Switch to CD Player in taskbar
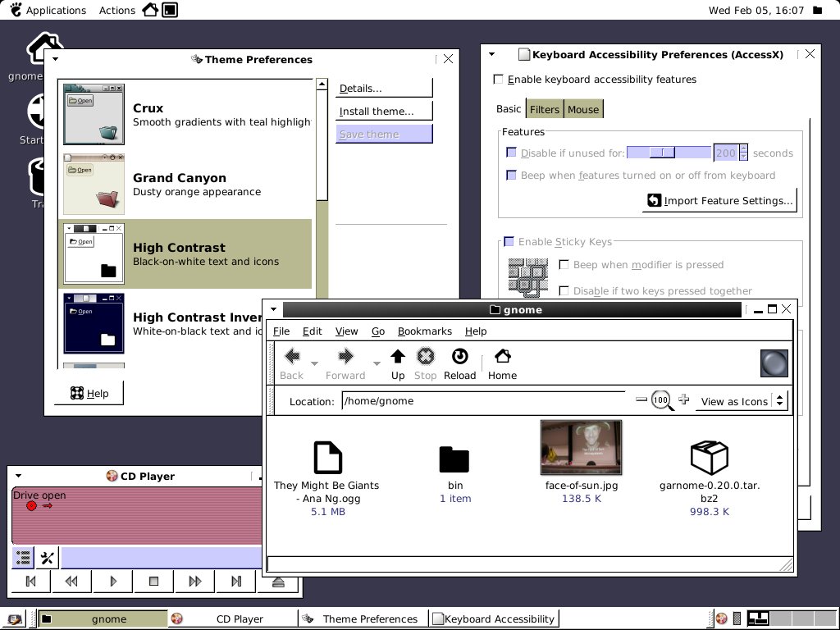840x630 pixels. 234,619
